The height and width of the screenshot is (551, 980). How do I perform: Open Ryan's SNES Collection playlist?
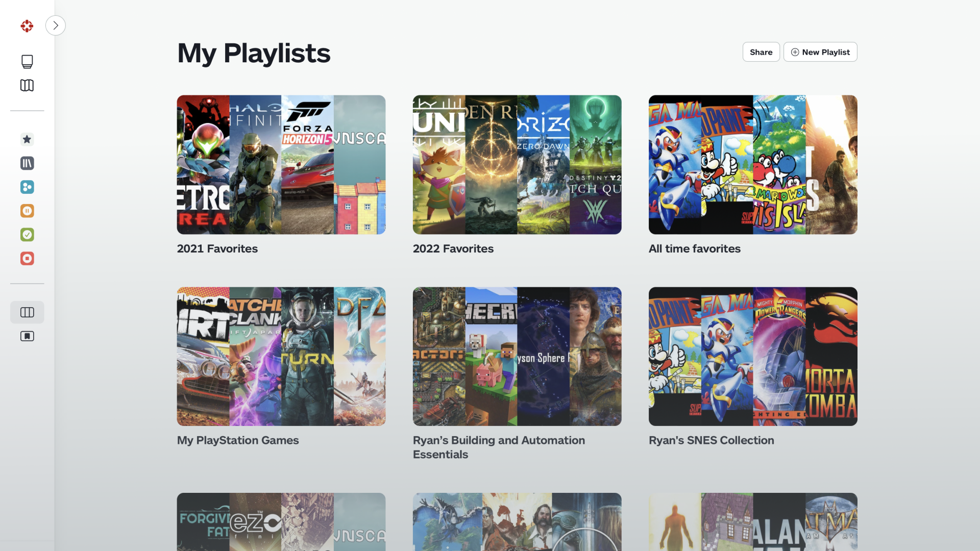752,356
